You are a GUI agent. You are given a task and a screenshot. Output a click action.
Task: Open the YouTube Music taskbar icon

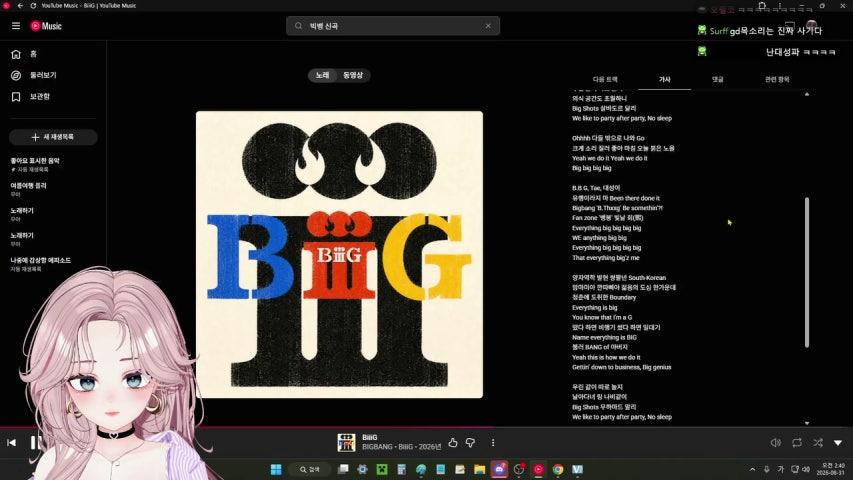coord(538,469)
